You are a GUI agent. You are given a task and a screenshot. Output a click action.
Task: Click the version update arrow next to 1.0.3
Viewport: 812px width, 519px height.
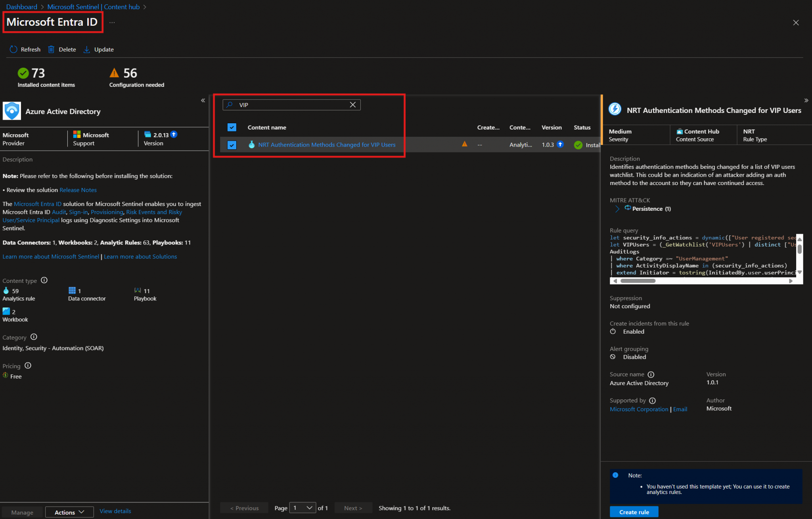(560, 145)
